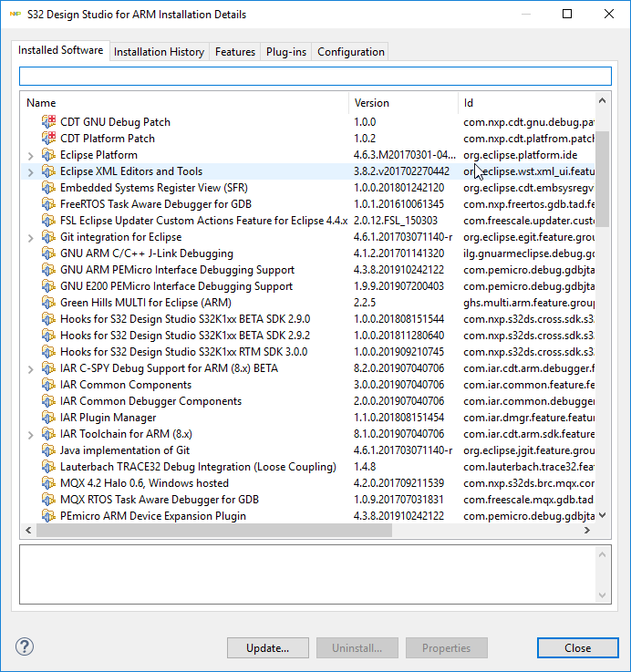The image size is (631, 672).
Task: Switch to the Installation History tab
Action: 159,52
